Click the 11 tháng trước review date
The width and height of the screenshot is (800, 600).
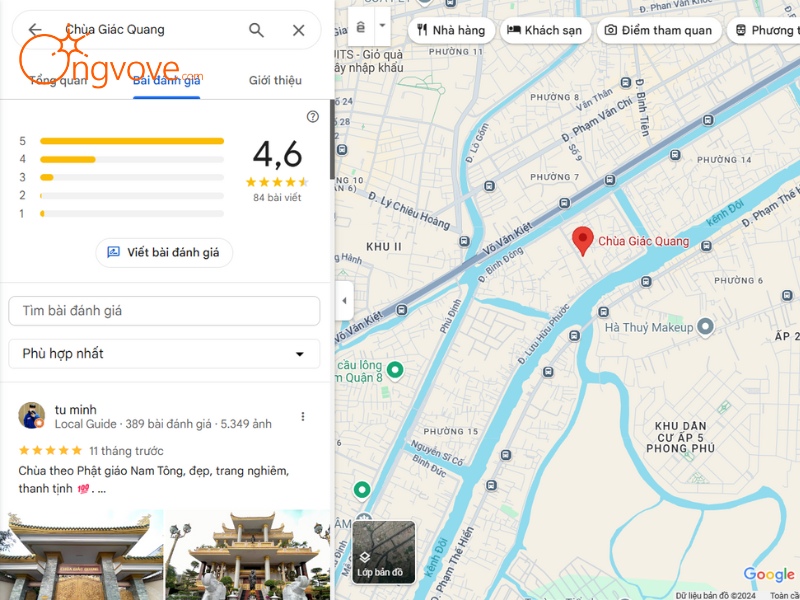pyautogui.click(x=126, y=451)
